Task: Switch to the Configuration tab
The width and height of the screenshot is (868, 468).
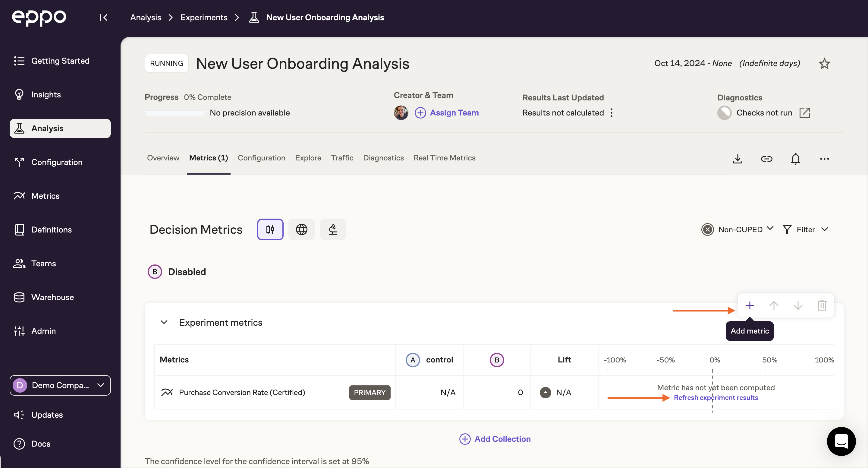Action: (262, 158)
